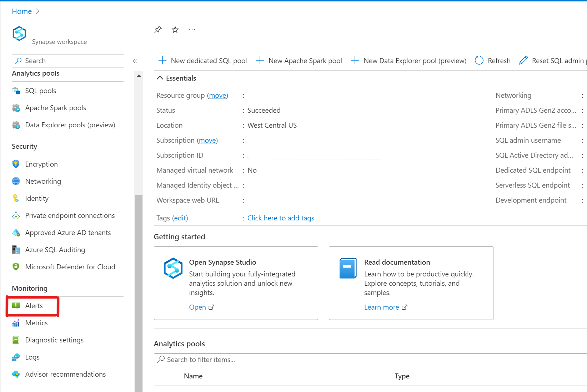Go to Apache Spark pools
Screen dimensions: 587x392
55,108
